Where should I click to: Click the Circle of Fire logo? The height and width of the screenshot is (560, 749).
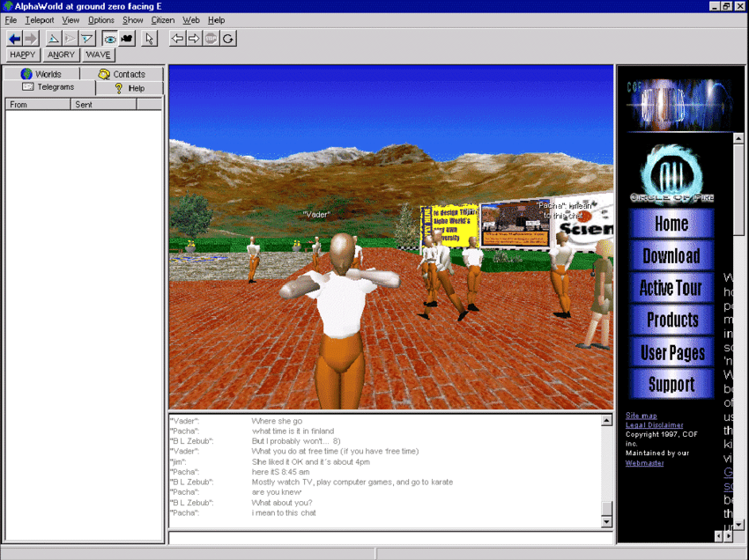click(672, 173)
